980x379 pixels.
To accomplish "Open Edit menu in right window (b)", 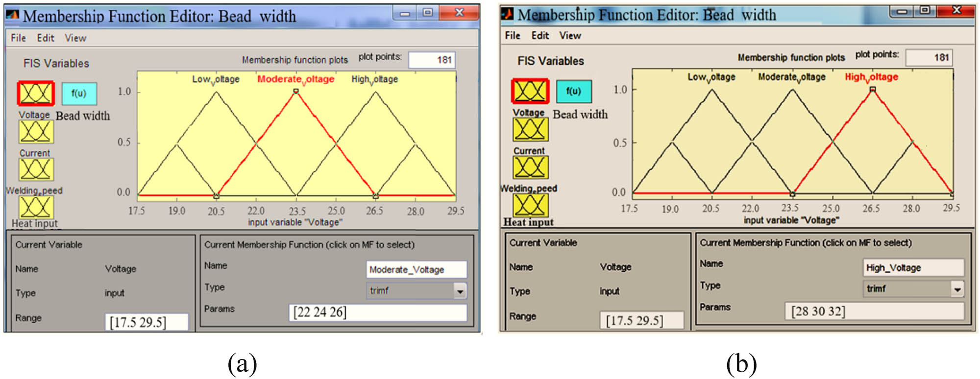I will click(x=540, y=35).
